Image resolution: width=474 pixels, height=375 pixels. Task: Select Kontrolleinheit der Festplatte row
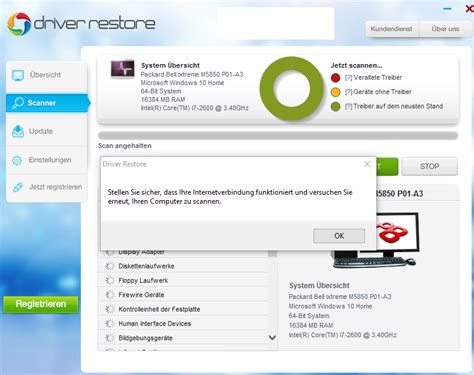tap(184, 309)
